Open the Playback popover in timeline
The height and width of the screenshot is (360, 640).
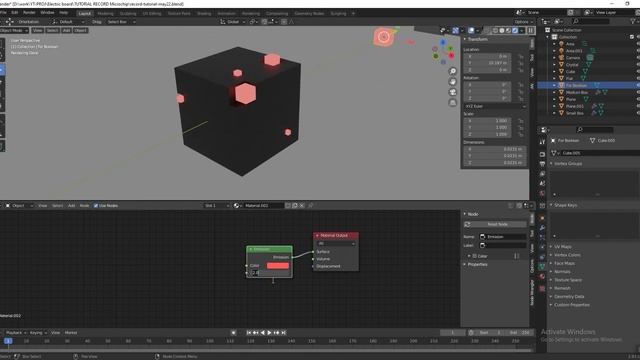tap(16, 333)
